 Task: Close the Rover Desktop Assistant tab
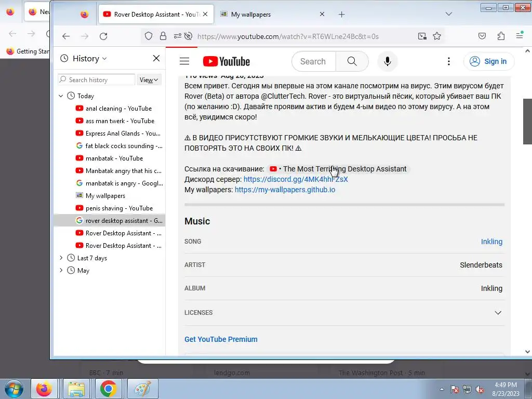click(x=205, y=14)
